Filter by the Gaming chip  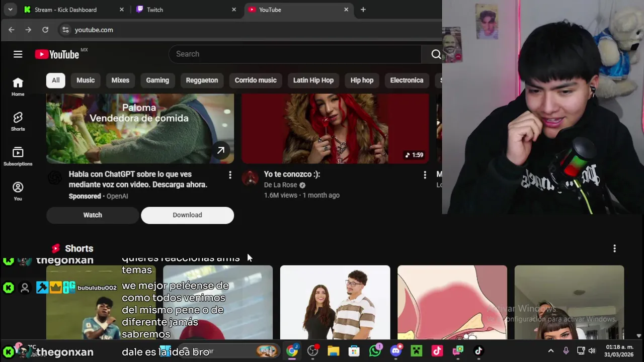point(157,80)
